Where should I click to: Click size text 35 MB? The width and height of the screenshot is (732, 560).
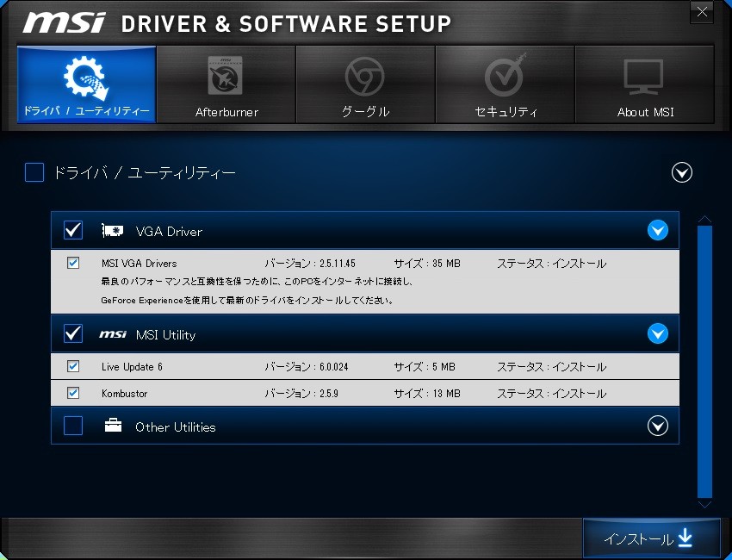tap(446, 264)
